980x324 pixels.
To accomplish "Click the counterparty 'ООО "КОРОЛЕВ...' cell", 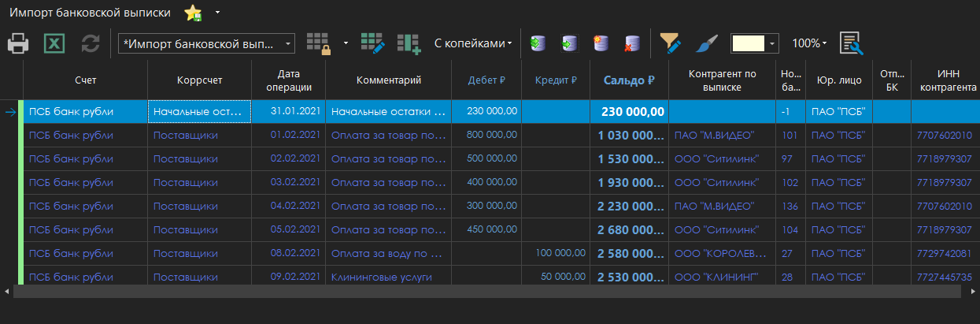I will coord(723,254).
